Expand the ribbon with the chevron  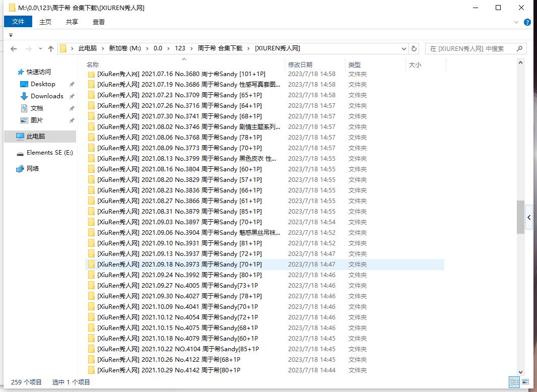coord(516,22)
